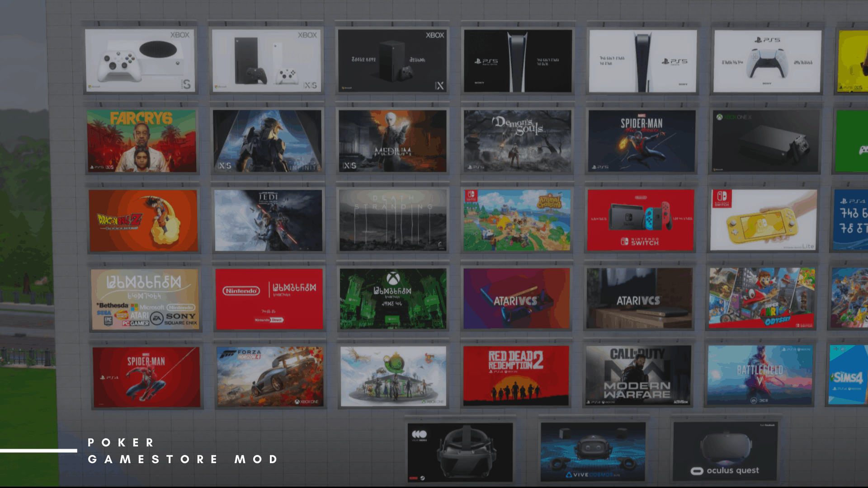Image resolution: width=868 pixels, height=488 pixels.
Task: Click the red Nintendo Switch console poster
Action: tap(640, 220)
